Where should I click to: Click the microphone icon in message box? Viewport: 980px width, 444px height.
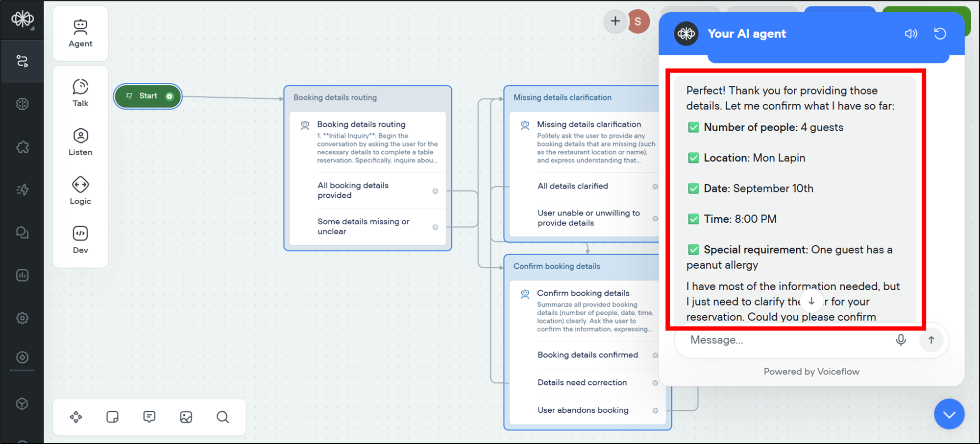pos(901,340)
